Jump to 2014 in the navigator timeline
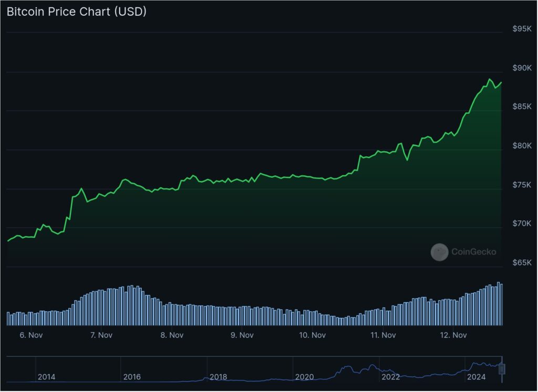Screen dimensions: 538x392 [x=46, y=377]
